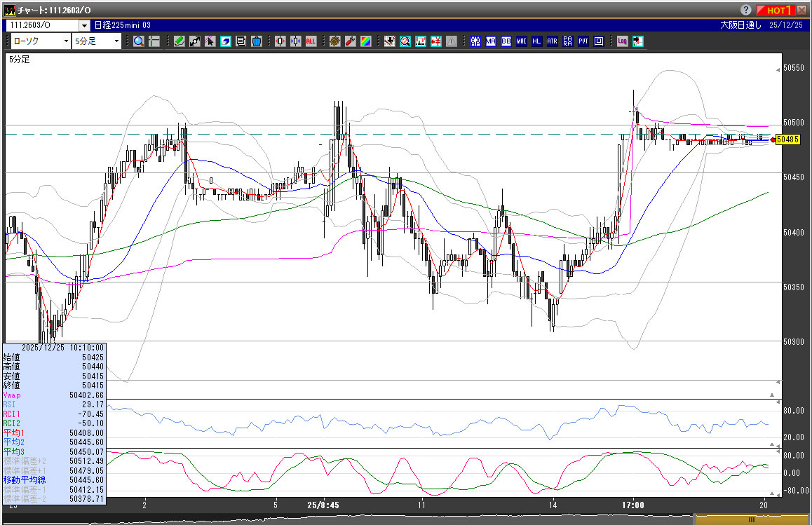The width and height of the screenshot is (812, 525).
Task: Click the 111.2603/O symbol code field
Action: (42, 25)
